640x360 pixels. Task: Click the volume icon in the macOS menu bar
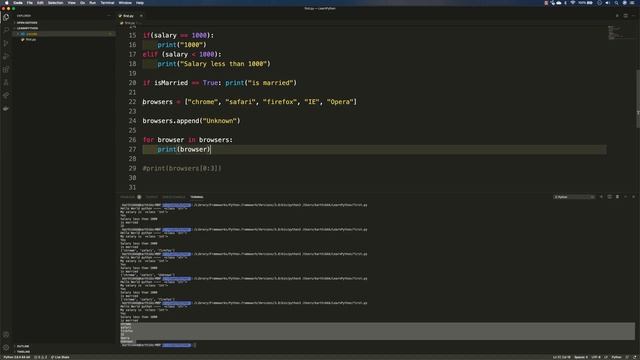pyautogui.click(x=607, y=3)
